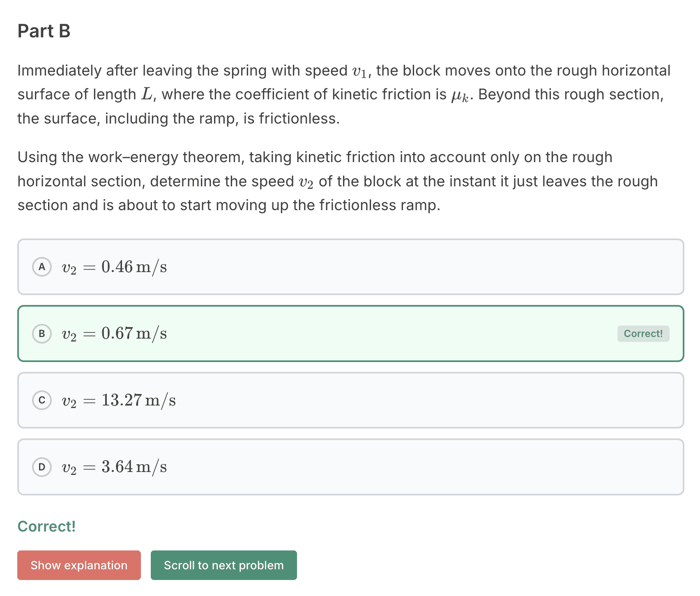Click the Show explanation button
700x596 pixels.
tap(78, 565)
